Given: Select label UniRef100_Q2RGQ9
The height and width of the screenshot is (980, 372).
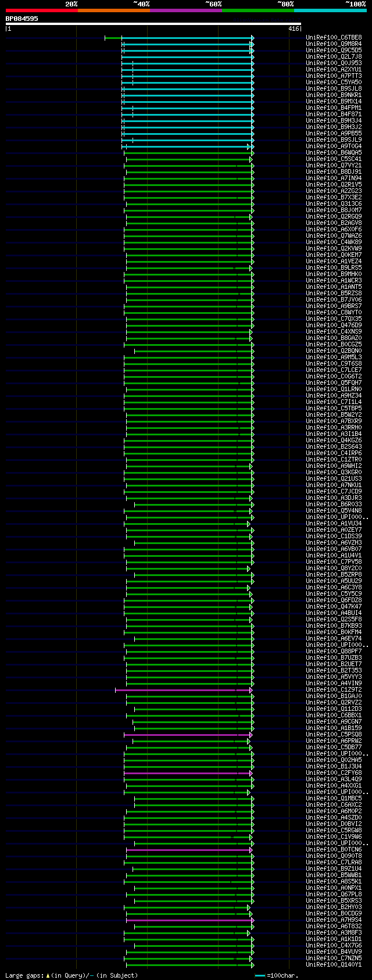Looking at the screenshot, I should (x=334, y=217).
